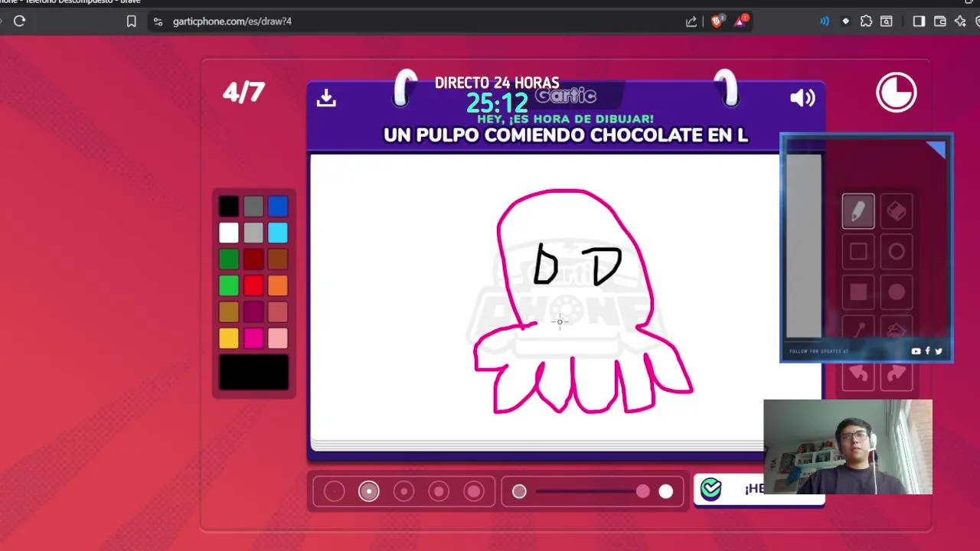This screenshot has height=551, width=980.
Task: Open Brave Wallet
Action: click(x=939, y=21)
